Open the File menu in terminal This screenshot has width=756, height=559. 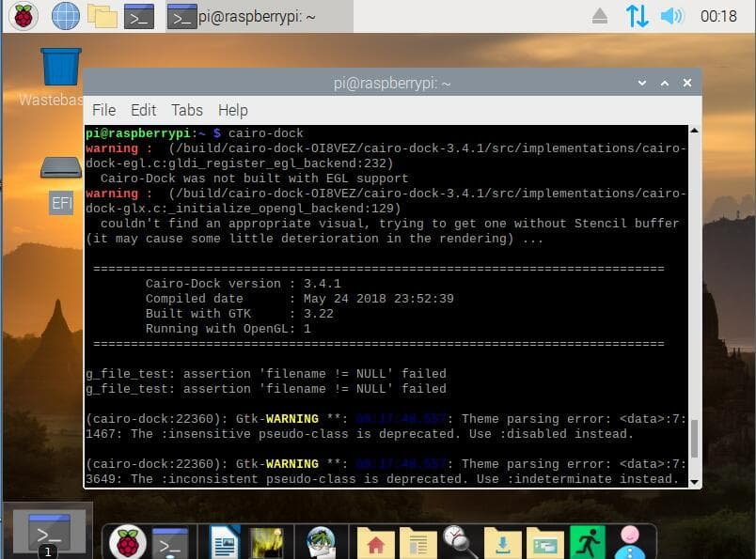tap(103, 110)
